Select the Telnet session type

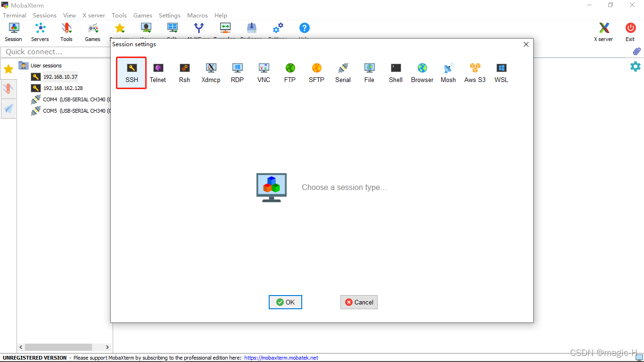coord(158,73)
